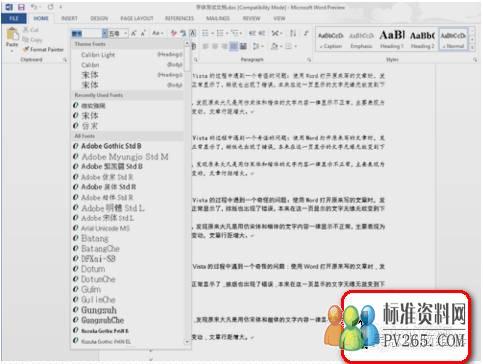Image resolution: width=483 pixels, height=364 pixels.
Task: Choose Adobe Gothic Std B font
Action: coord(128,146)
